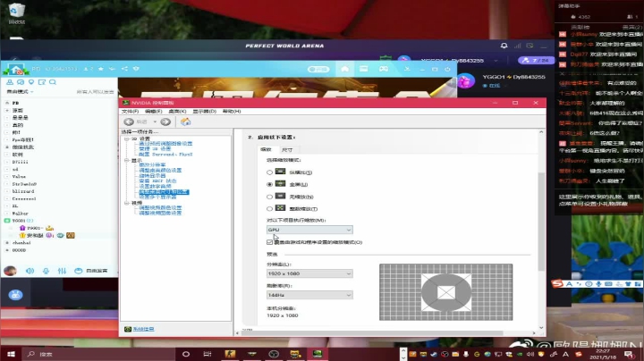Select the full-screen (U) radio option
644x361 pixels.
[x=269, y=185]
